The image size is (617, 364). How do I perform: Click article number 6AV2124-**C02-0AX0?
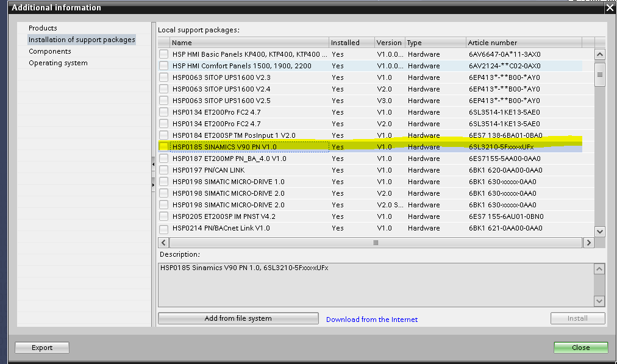click(504, 66)
